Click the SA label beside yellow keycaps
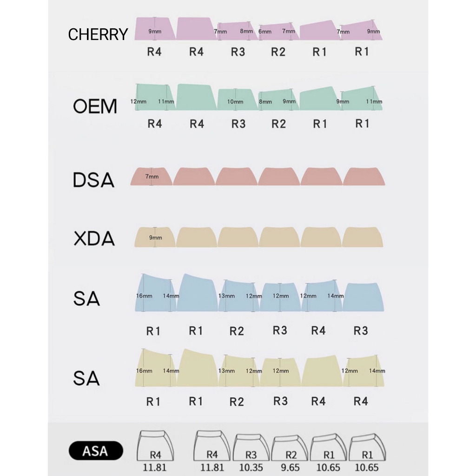Viewport: 476px width, 476px height. pyautogui.click(x=86, y=378)
